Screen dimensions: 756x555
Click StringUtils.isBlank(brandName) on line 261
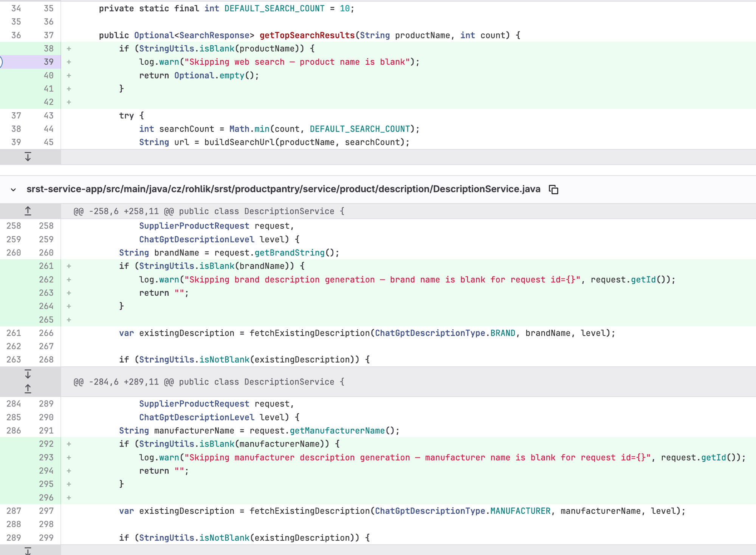pyautogui.click(x=216, y=266)
